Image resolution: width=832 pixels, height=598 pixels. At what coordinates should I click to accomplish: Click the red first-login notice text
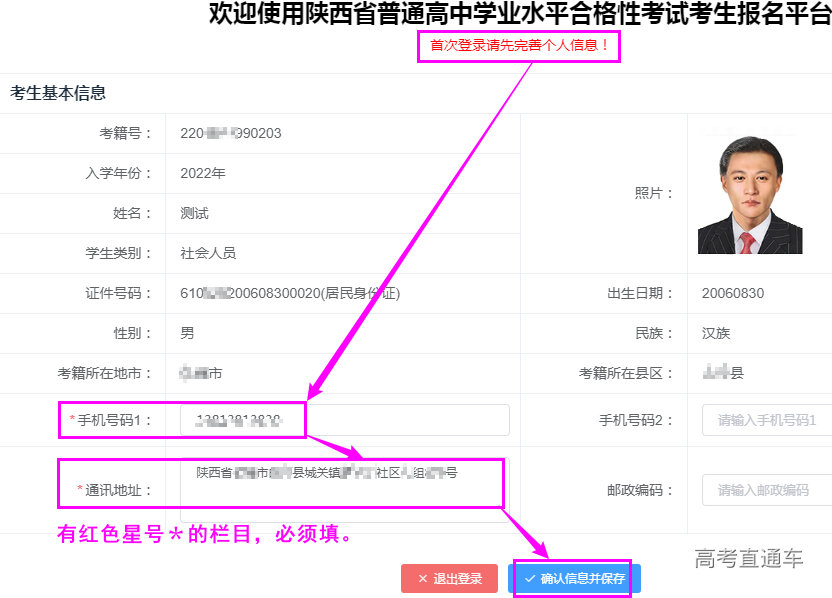519,46
